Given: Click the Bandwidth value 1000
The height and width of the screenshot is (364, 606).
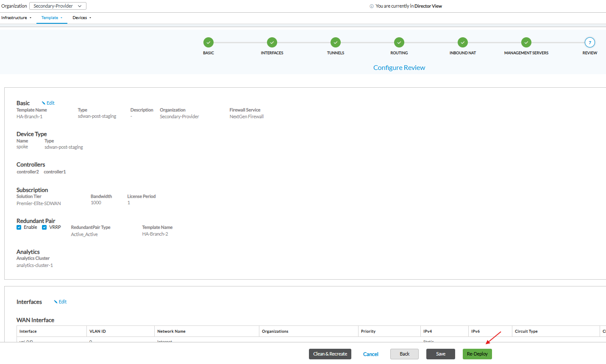Looking at the screenshot, I should [96, 203].
